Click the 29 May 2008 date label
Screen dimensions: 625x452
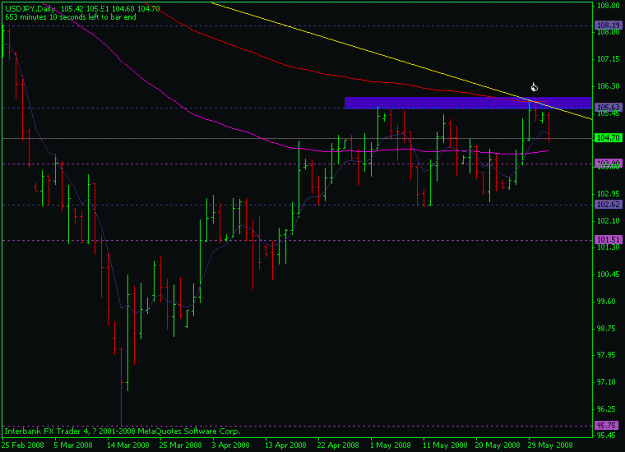[550, 445]
